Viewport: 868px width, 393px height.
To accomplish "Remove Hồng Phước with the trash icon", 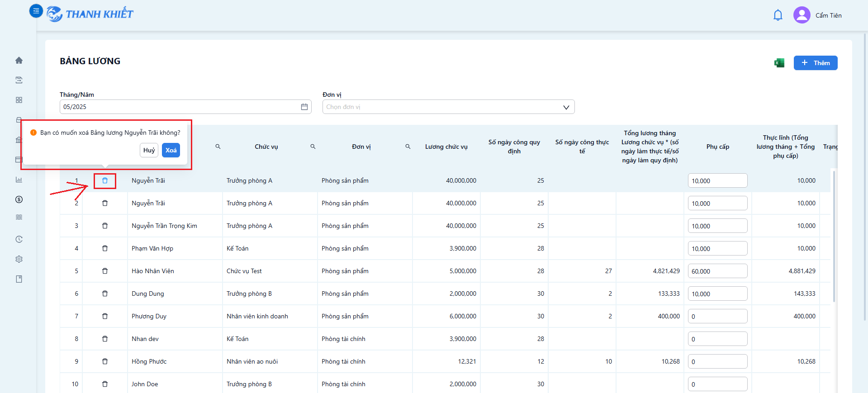I will 105,361.
